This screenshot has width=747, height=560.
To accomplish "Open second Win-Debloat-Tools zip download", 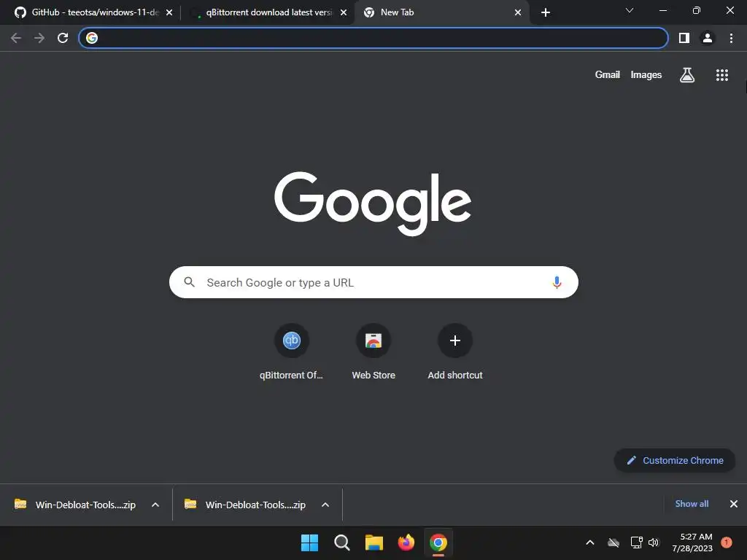I will pyautogui.click(x=247, y=505).
